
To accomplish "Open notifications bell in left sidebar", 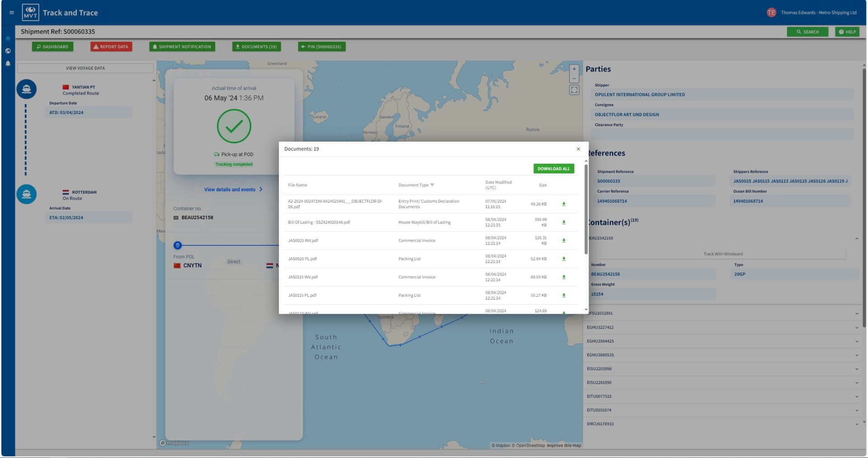I will pos(8,64).
